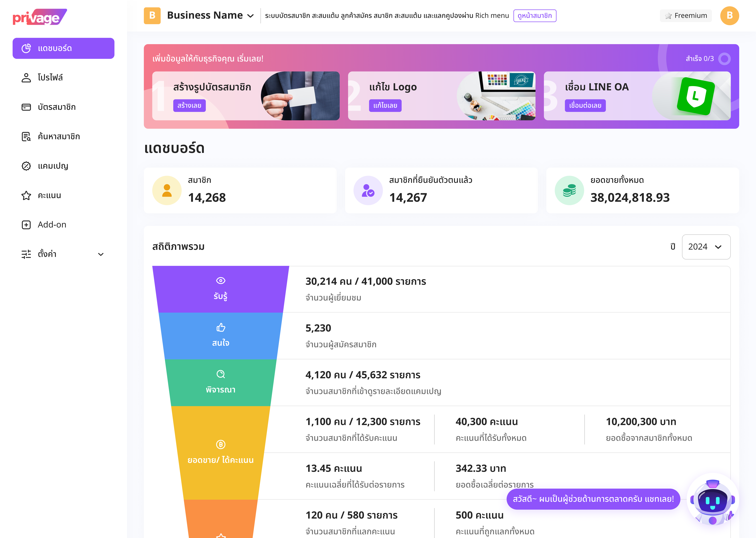Image resolution: width=756 pixels, height=538 pixels.
Task: Open the คะแนน menu item
Action: (x=64, y=195)
